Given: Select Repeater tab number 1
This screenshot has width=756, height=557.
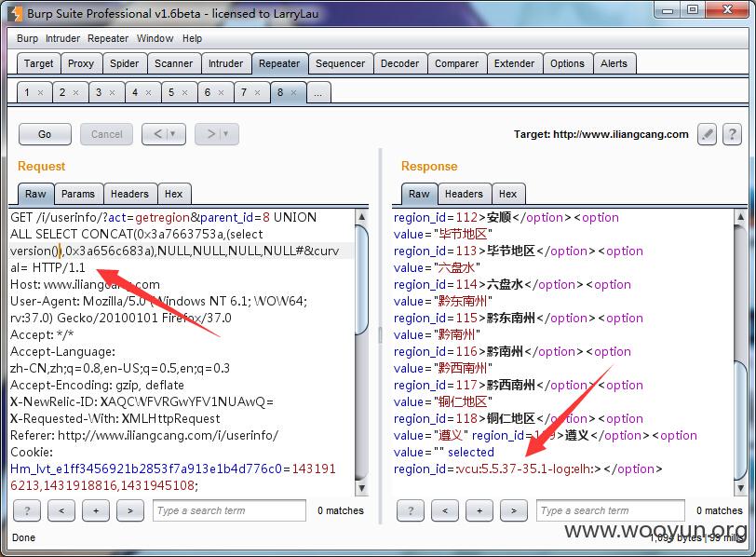Looking at the screenshot, I should point(27,92).
